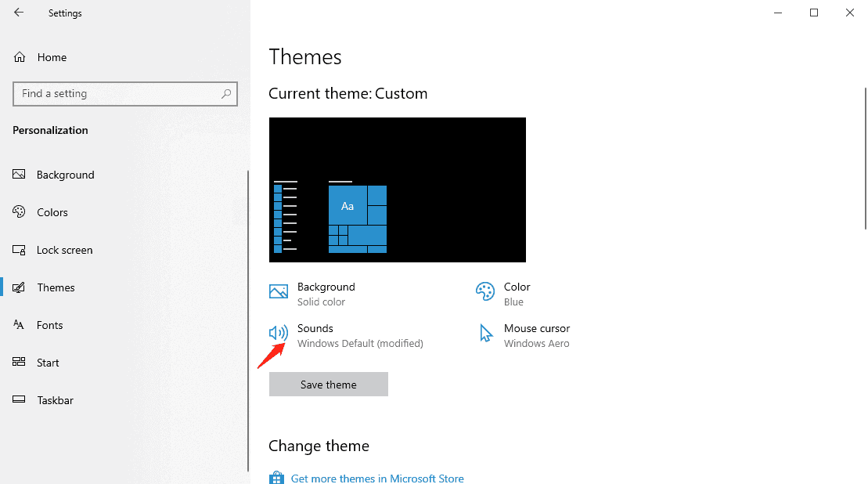Click the main page vertical scrollbar
This screenshot has width=868, height=484.
coord(865,158)
